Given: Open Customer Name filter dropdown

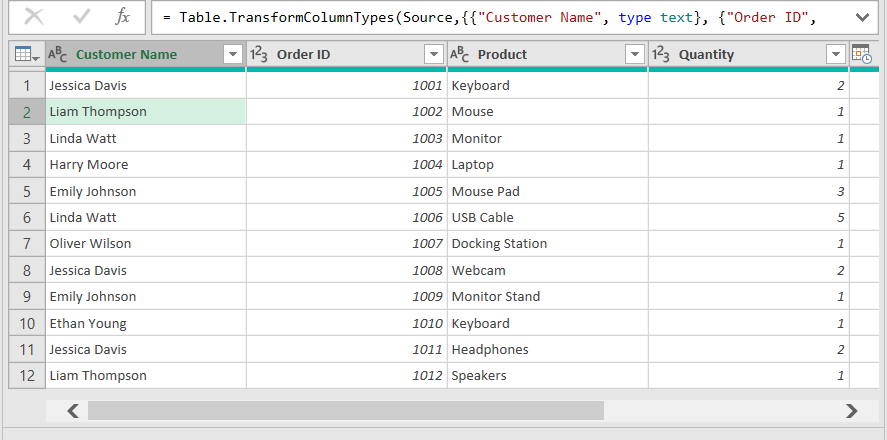Looking at the screenshot, I should click(x=233, y=55).
